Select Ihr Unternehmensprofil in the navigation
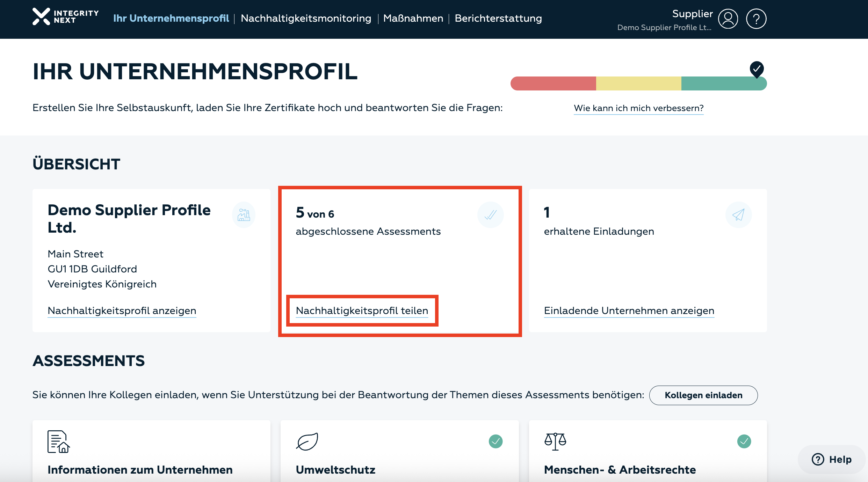Image resolution: width=868 pixels, height=482 pixels. point(171,18)
